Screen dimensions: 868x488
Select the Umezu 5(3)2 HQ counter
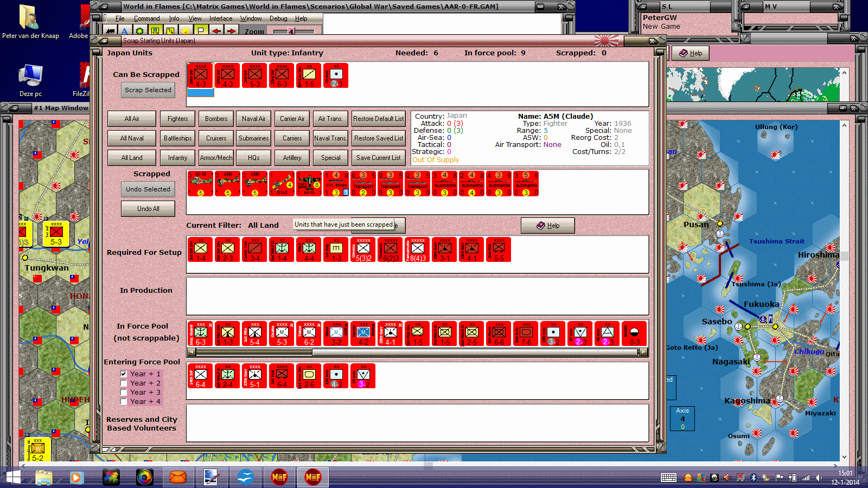(x=363, y=249)
